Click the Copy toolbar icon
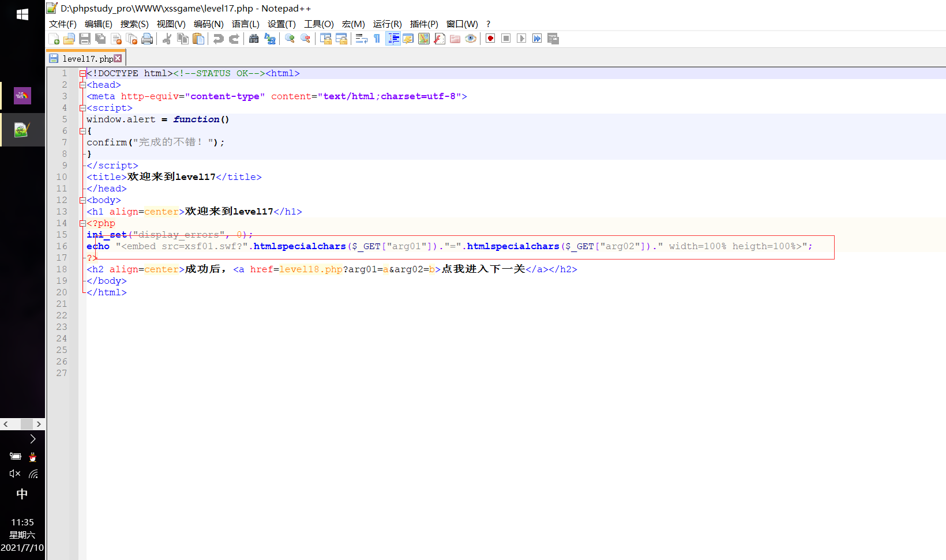The height and width of the screenshot is (560, 946). (x=183, y=39)
